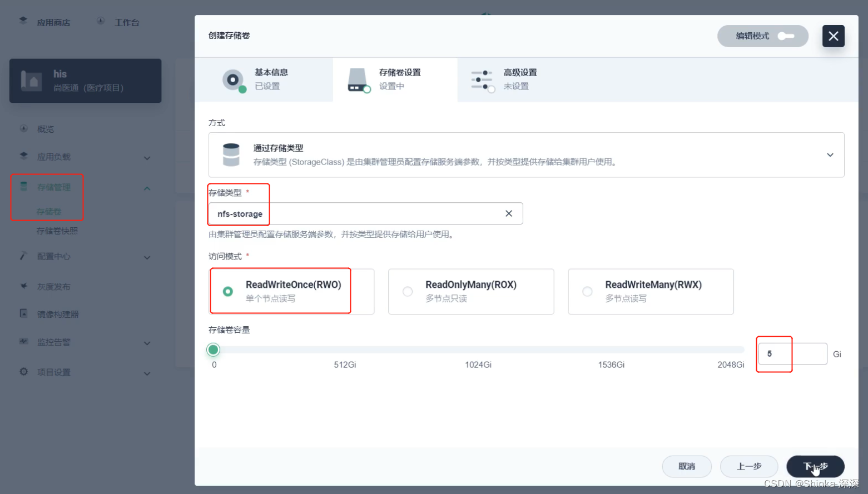Viewport: 868px width, 494px height.
Task: Toggle the 编辑模式 switch
Action: 786,36
